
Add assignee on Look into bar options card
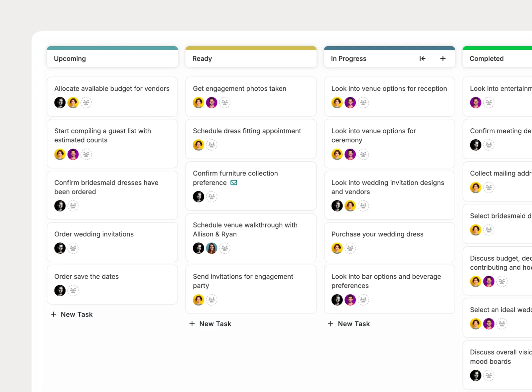(363, 300)
